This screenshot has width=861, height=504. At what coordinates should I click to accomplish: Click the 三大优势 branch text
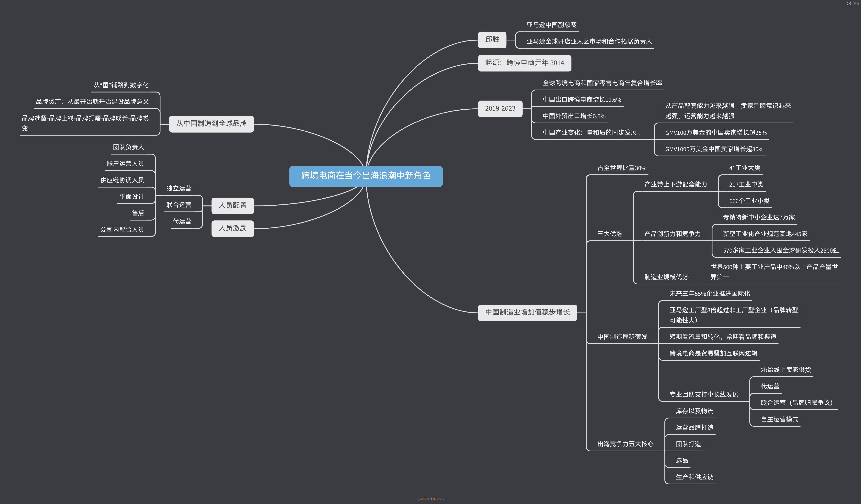(610, 234)
